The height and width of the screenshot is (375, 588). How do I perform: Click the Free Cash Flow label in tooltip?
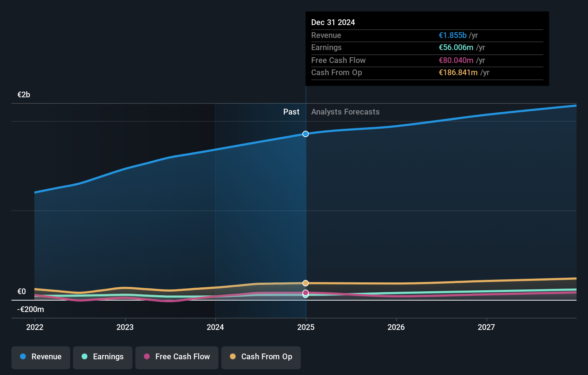coord(338,60)
